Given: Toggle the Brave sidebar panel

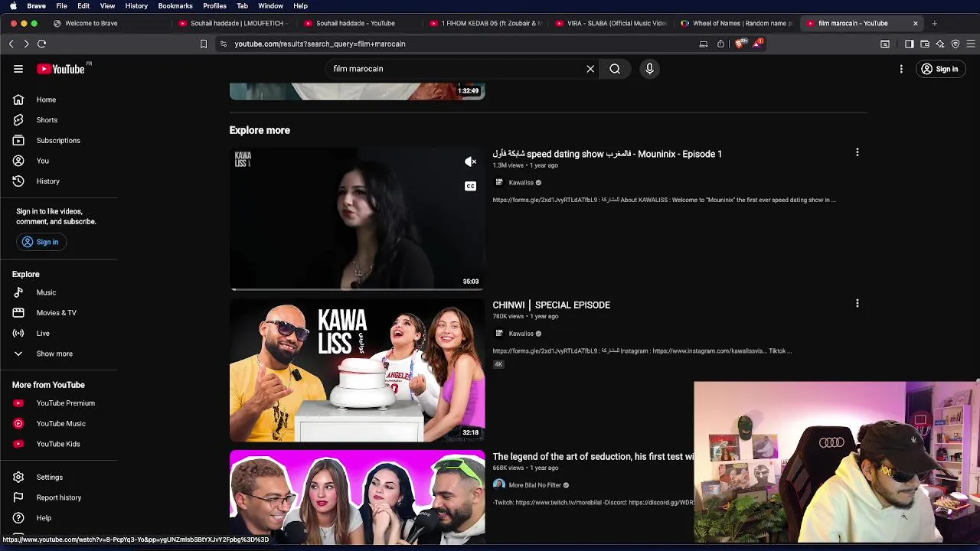Looking at the screenshot, I should tap(909, 44).
